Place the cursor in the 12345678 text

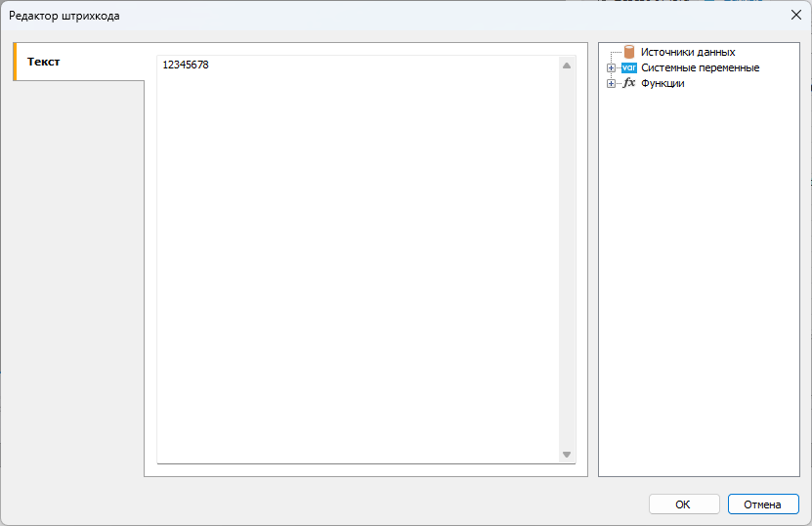(186, 66)
